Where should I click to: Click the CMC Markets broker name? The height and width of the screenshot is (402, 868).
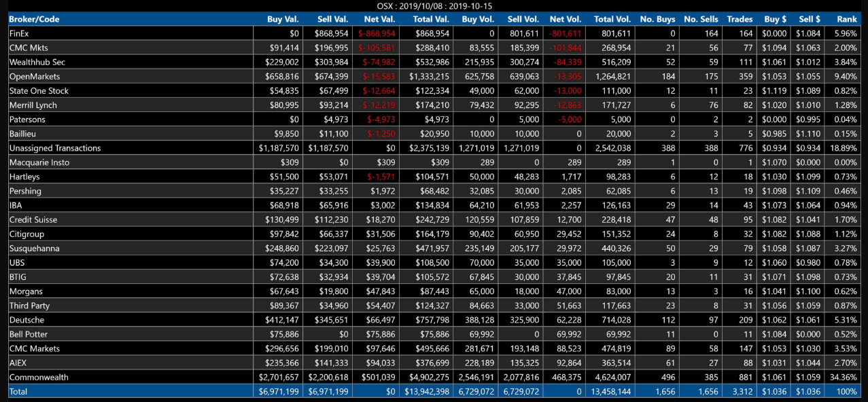click(x=35, y=348)
